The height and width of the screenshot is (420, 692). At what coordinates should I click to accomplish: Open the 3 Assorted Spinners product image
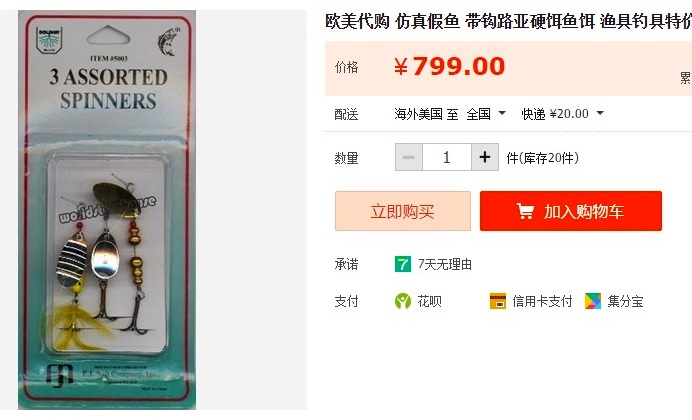pos(107,210)
